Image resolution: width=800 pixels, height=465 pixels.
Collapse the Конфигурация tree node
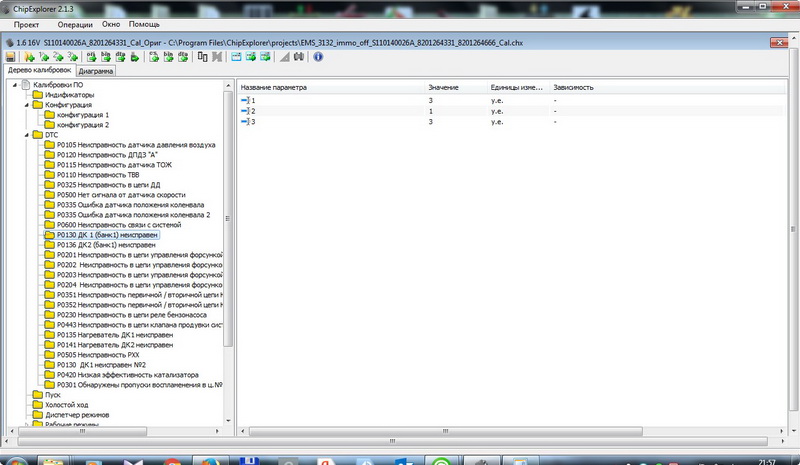pyautogui.click(x=25, y=105)
